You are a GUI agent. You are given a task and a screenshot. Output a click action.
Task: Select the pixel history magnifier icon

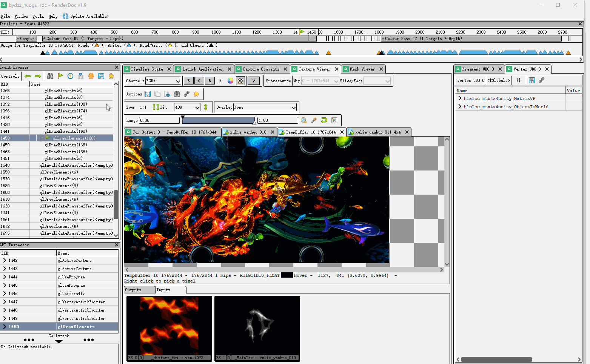(x=303, y=120)
